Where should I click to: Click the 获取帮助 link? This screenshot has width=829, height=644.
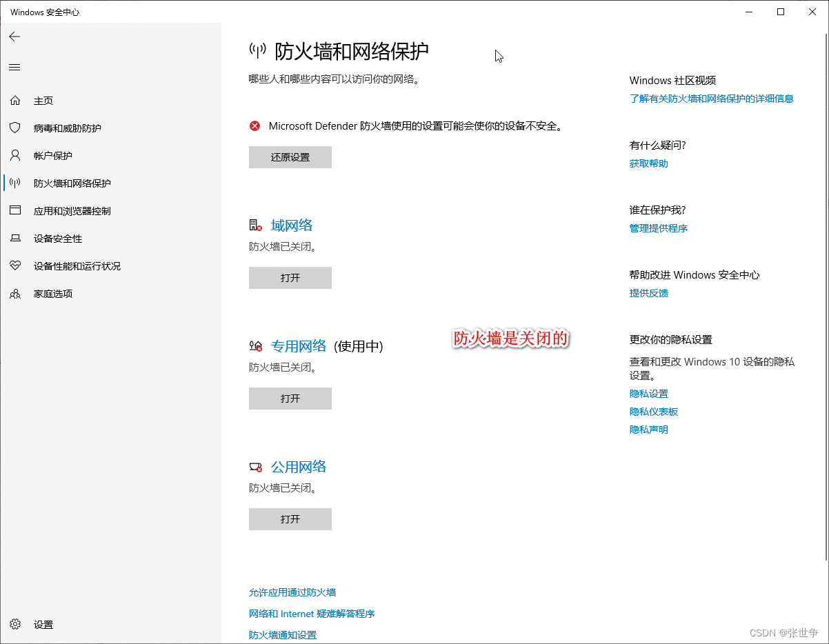649,163
